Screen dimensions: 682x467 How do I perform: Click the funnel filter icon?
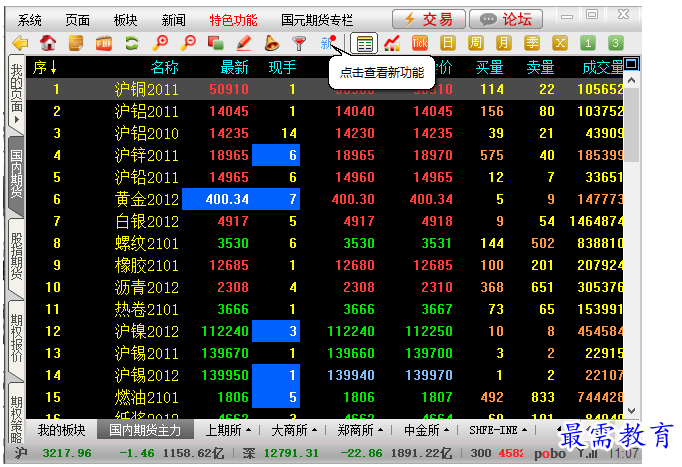[x=298, y=43]
